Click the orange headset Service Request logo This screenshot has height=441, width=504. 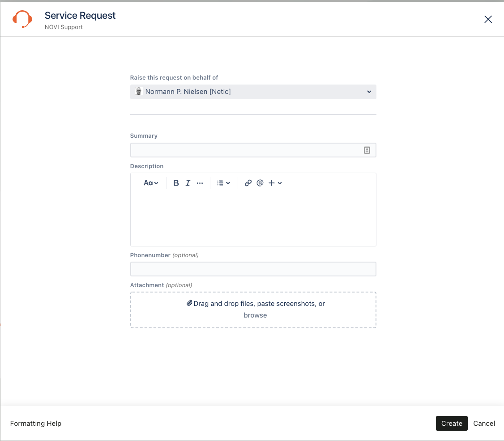point(22,19)
